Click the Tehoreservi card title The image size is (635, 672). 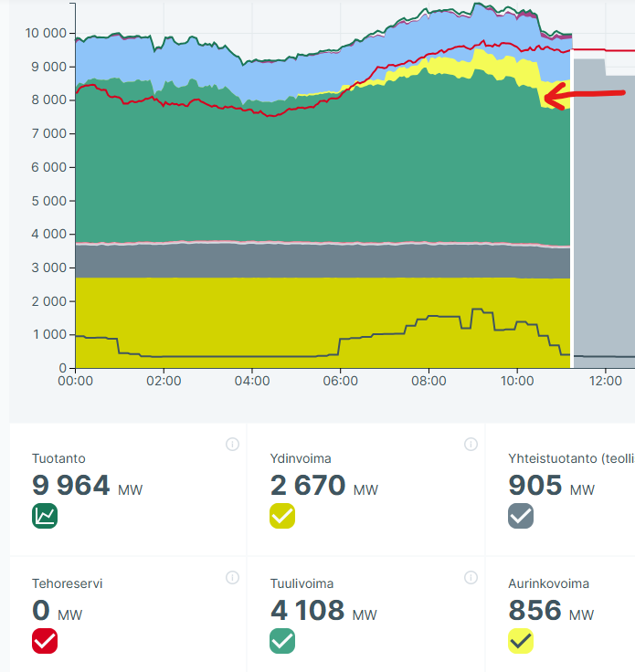(67, 583)
